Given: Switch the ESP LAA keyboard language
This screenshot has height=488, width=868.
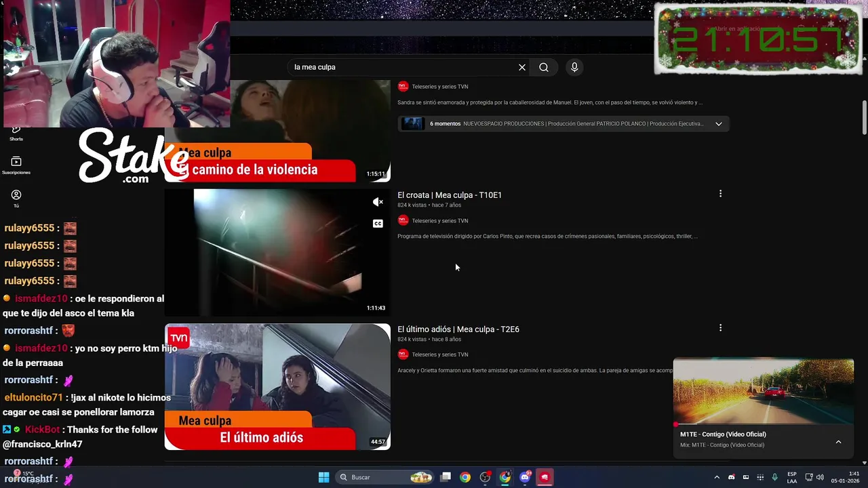Looking at the screenshot, I should point(792,478).
